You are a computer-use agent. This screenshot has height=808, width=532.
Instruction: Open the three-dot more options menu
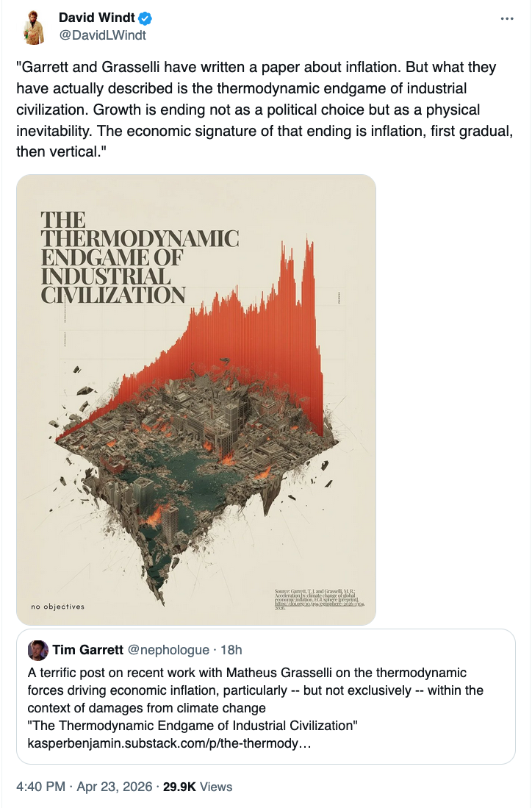pyautogui.click(x=506, y=18)
